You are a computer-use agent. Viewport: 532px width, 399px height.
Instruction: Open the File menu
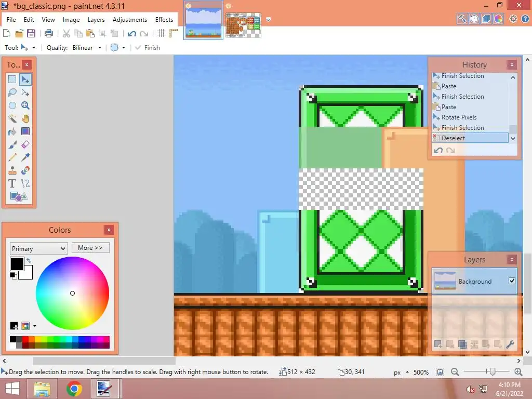point(11,20)
